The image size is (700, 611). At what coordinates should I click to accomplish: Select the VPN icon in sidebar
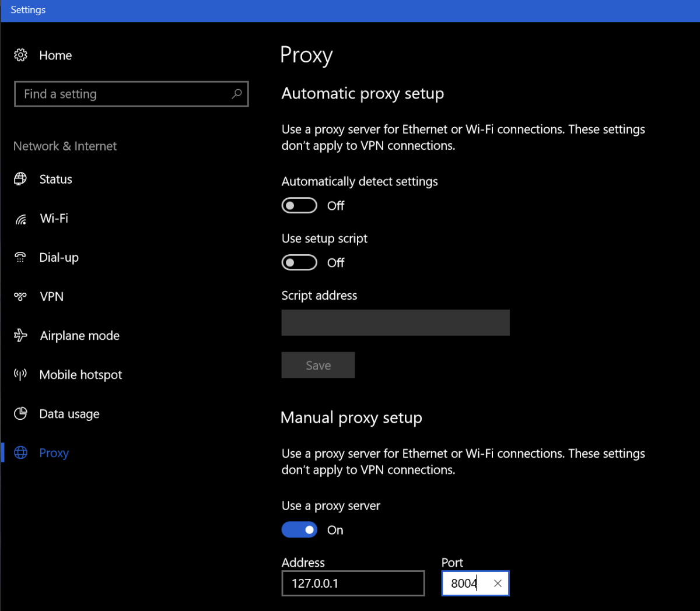20,296
